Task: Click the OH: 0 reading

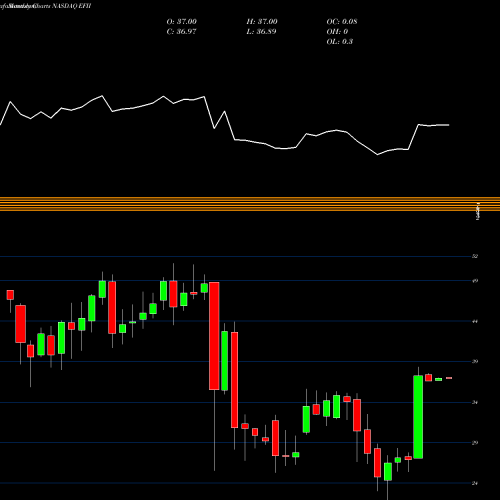Action: (x=337, y=32)
